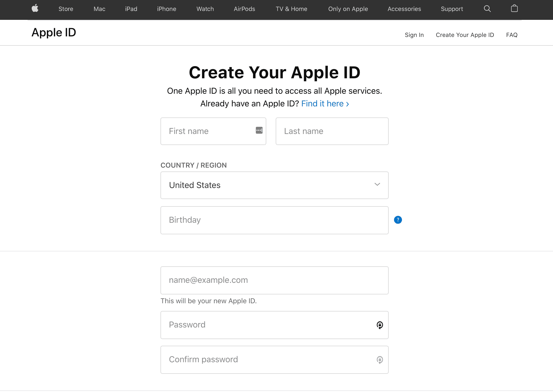This screenshot has width=553, height=392.
Task: Go to the iPhone menu
Action: (167, 9)
